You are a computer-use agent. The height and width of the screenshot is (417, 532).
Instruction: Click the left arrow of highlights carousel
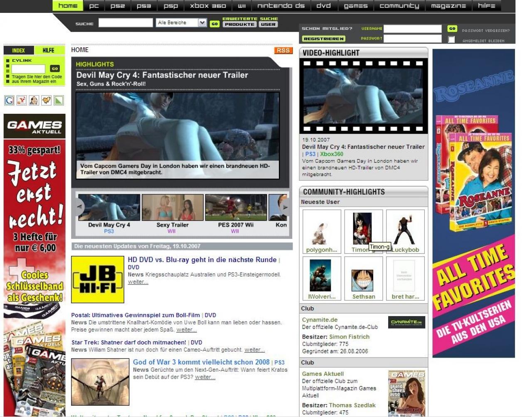[79, 207]
